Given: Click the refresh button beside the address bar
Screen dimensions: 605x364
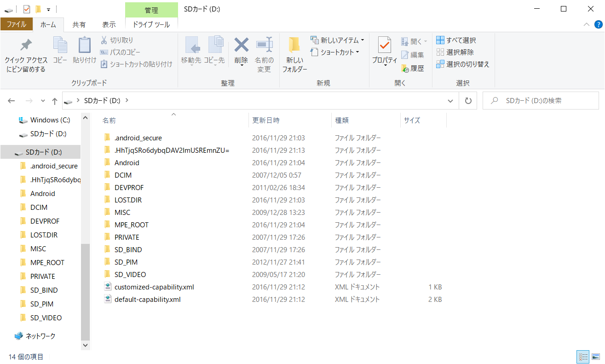Looking at the screenshot, I should (x=468, y=101).
